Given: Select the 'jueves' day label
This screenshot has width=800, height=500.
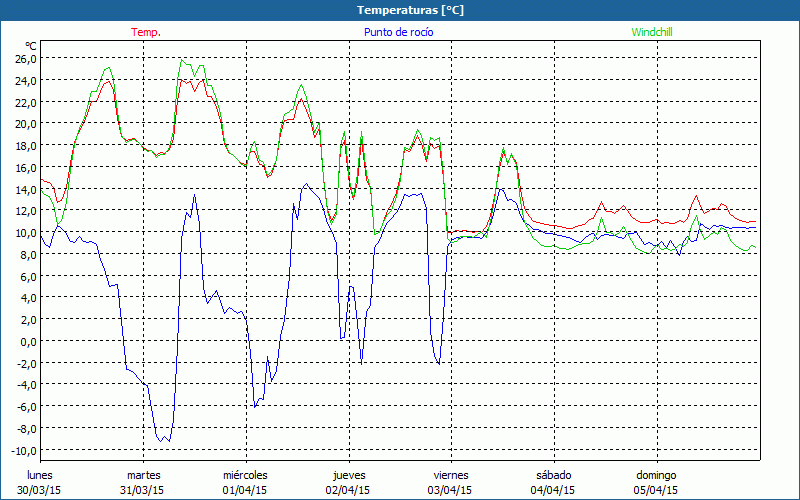Looking at the screenshot, I should [348, 475].
